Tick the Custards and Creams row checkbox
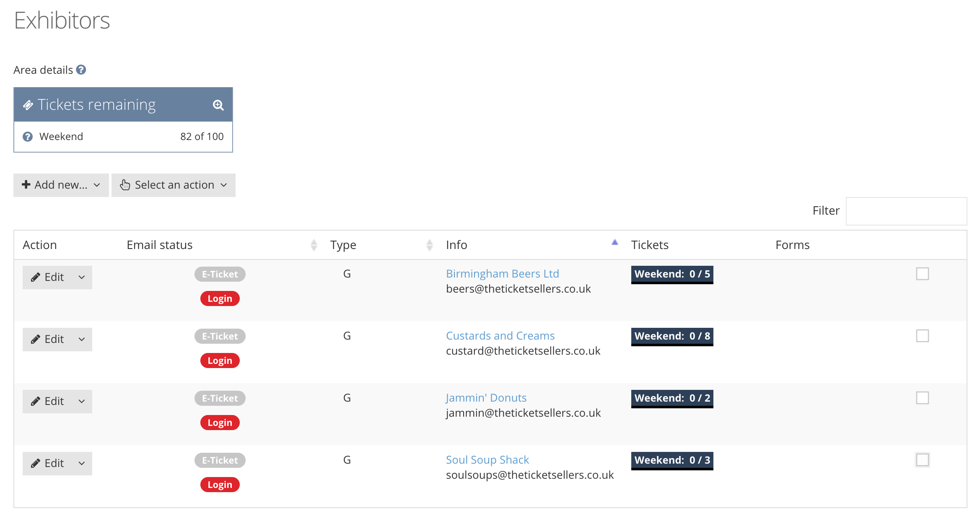This screenshot has height=524, width=980. pyautogui.click(x=923, y=336)
